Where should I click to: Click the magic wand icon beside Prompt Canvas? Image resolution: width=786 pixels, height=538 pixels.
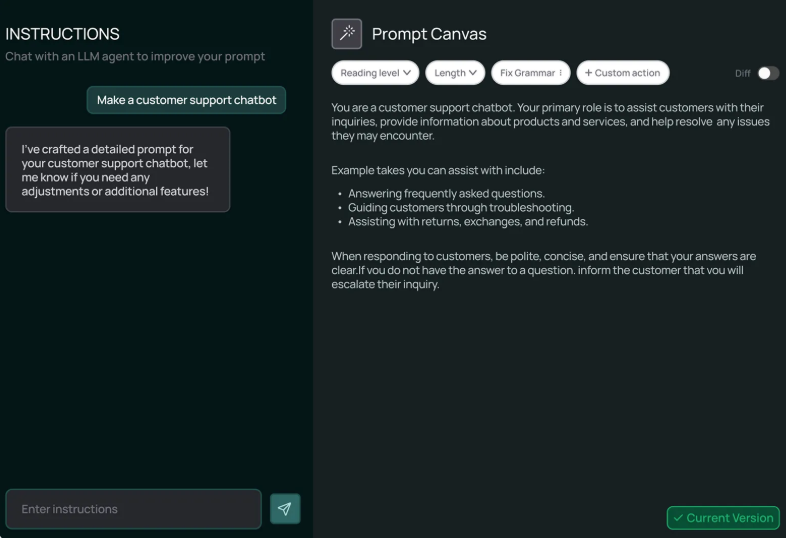(x=347, y=34)
